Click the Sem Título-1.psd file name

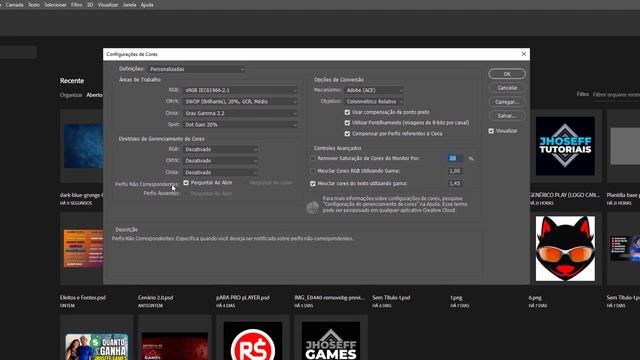pyautogui.click(x=391, y=298)
